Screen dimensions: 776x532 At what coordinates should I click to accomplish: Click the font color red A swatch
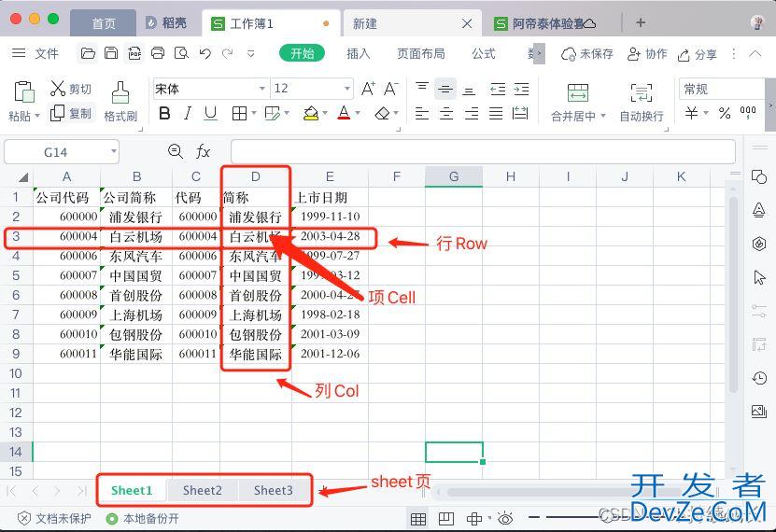[343, 113]
